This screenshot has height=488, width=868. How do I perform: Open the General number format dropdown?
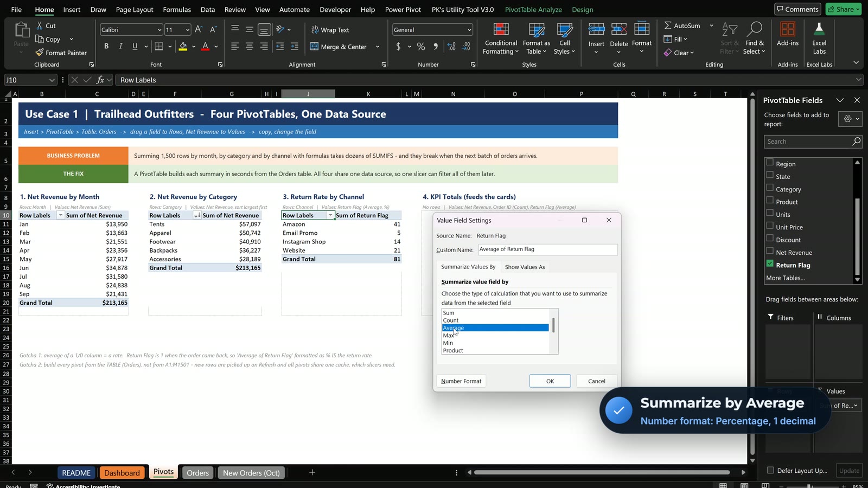click(469, 30)
